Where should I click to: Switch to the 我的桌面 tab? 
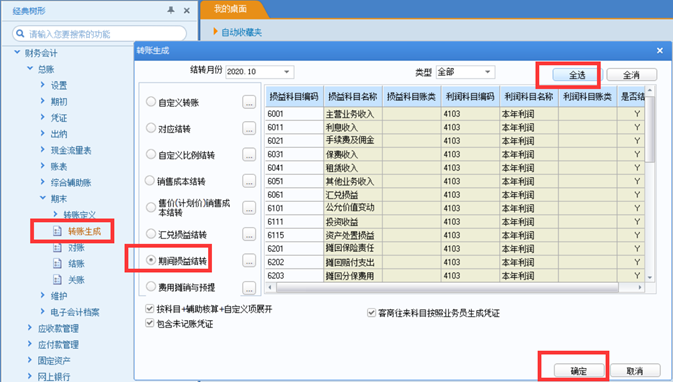pyautogui.click(x=230, y=9)
